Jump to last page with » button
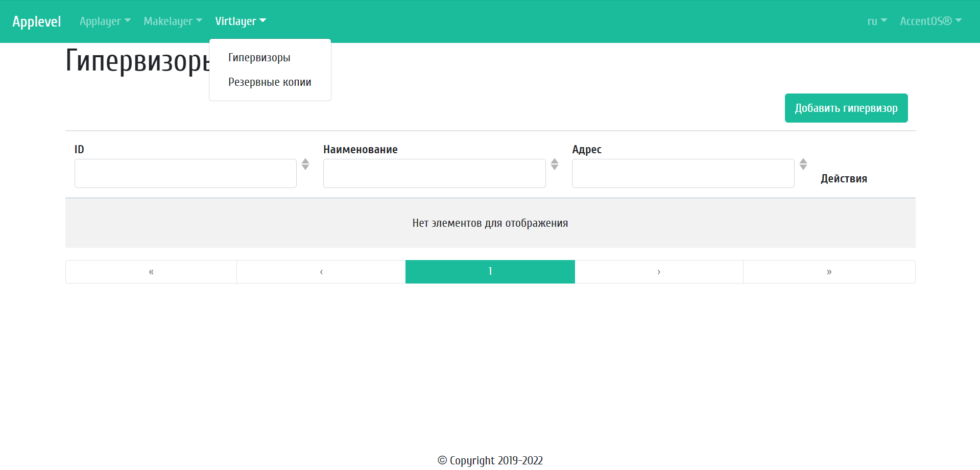This screenshot has width=980, height=470. pos(829,272)
